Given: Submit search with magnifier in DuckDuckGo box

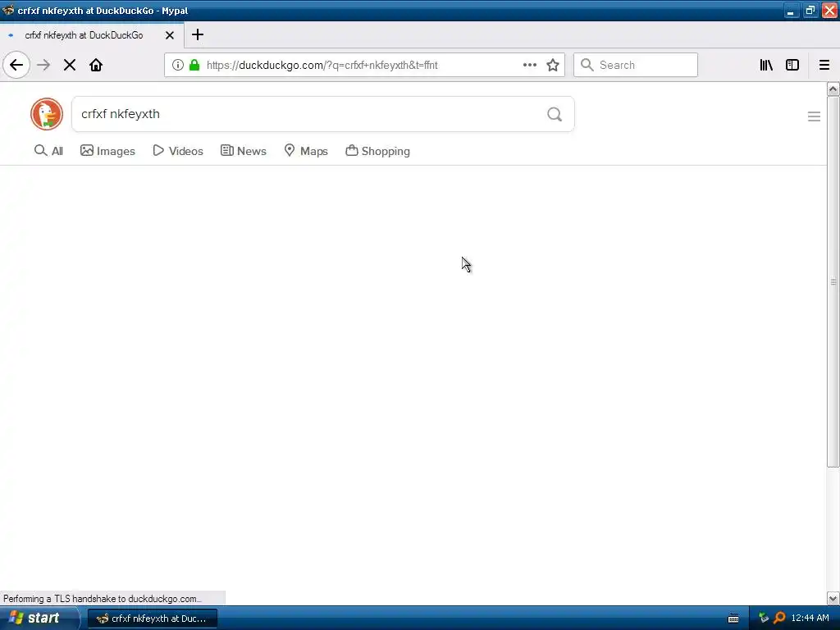Looking at the screenshot, I should coord(555,114).
